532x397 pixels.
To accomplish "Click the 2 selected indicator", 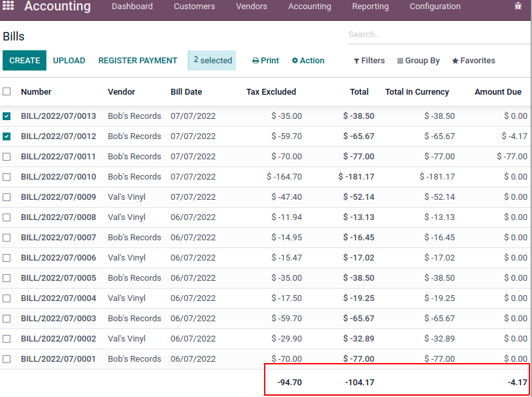I will point(212,60).
